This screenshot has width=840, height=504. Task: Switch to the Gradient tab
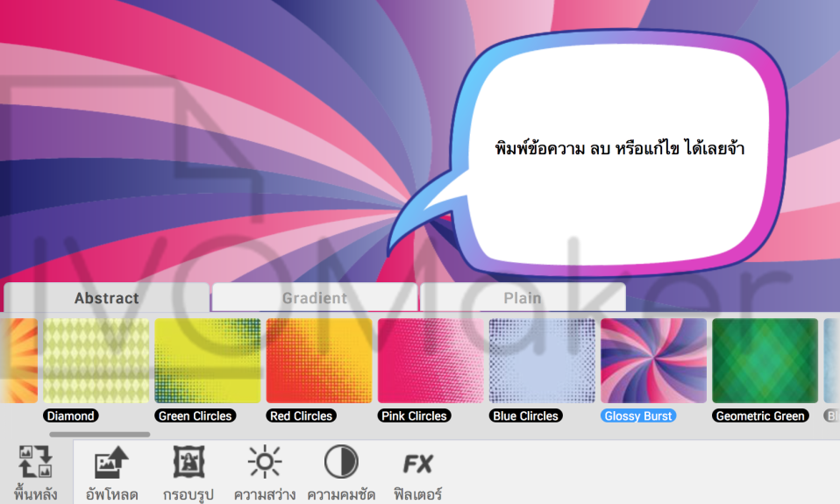click(x=315, y=298)
